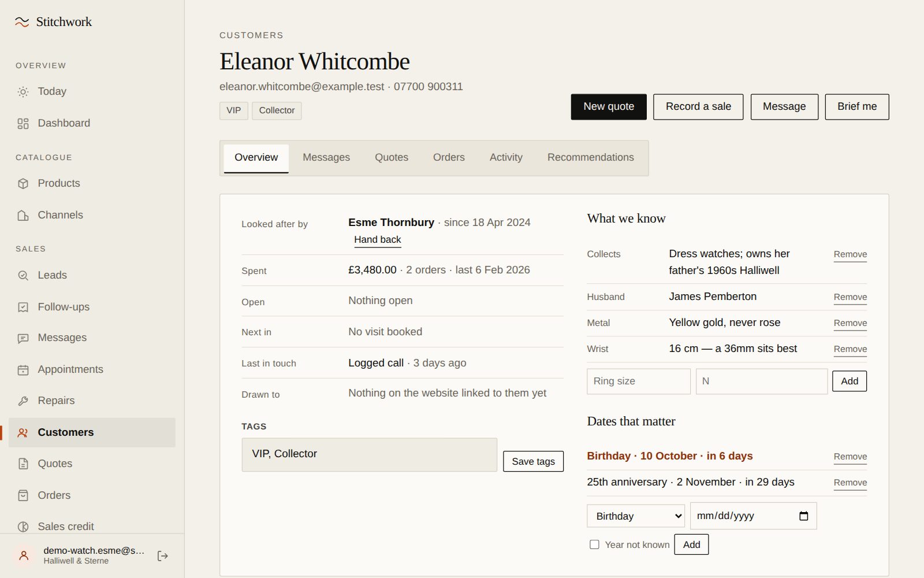Click Add beside Year not known
Image resolution: width=924 pixels, height=578 pixels.
coord(691,545)
